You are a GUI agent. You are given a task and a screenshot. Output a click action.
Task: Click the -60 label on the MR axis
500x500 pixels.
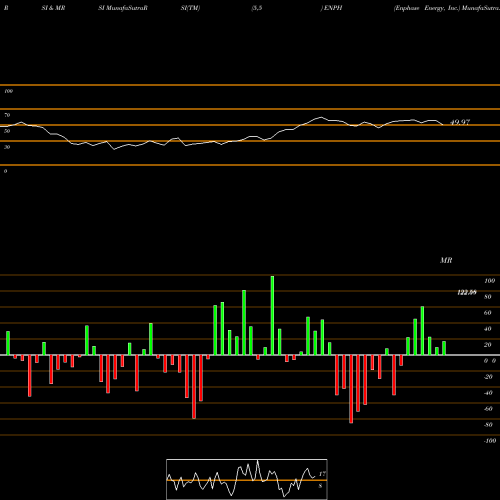click(x=488, y=409)
